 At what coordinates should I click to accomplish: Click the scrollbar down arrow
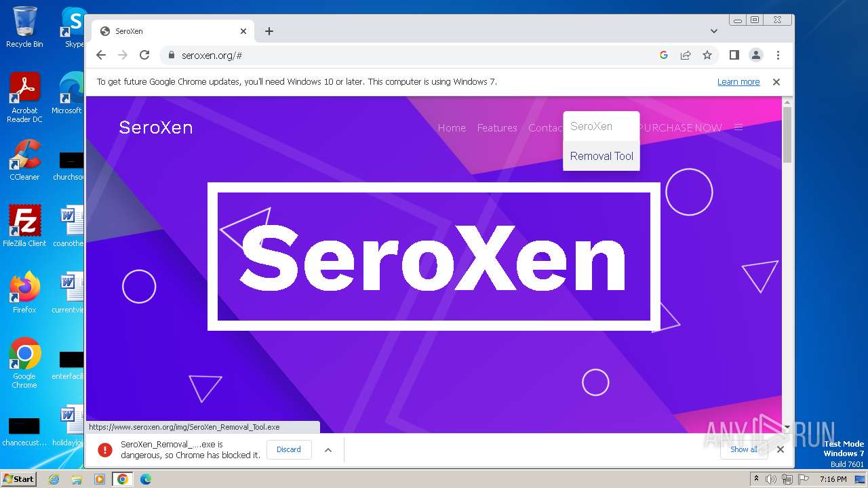(x=787, y=428)
